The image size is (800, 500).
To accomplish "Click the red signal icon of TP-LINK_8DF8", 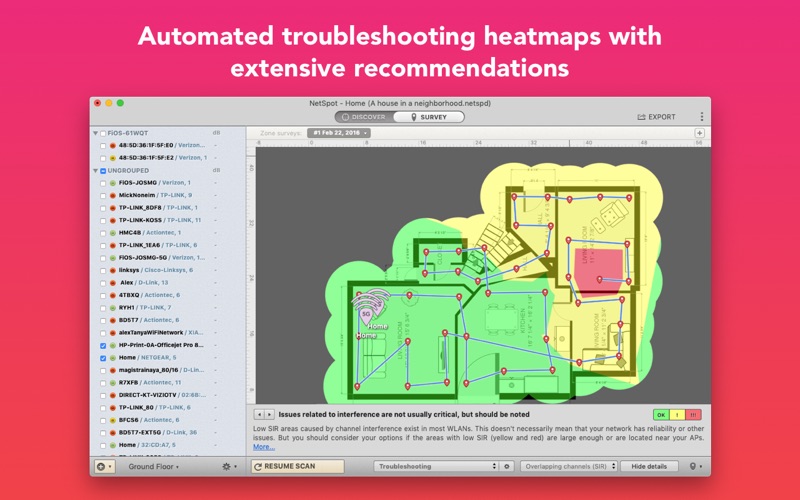I will click(113, 208).
